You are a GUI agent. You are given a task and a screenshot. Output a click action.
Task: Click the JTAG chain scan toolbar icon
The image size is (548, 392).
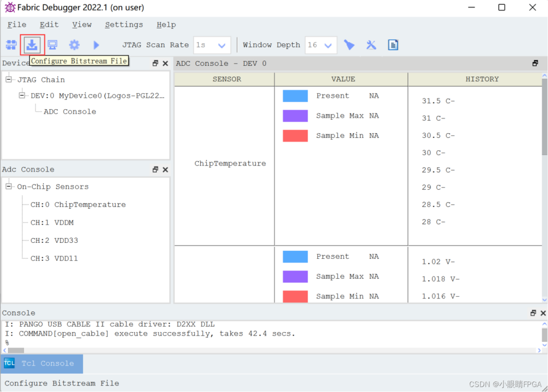11,45
